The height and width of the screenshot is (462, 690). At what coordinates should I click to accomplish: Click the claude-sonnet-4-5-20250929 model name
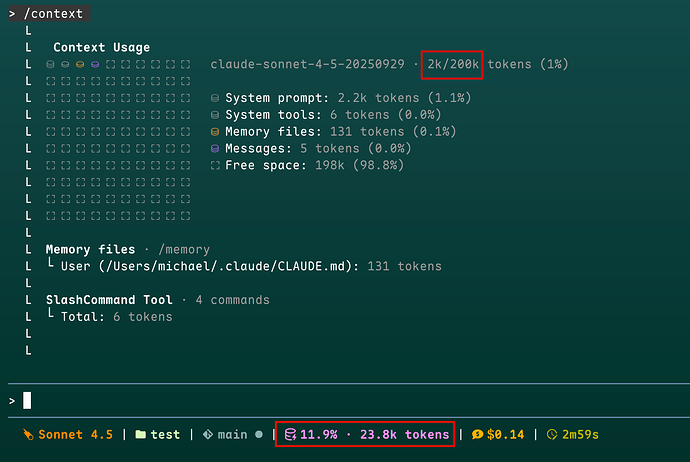tap(307, 64)
